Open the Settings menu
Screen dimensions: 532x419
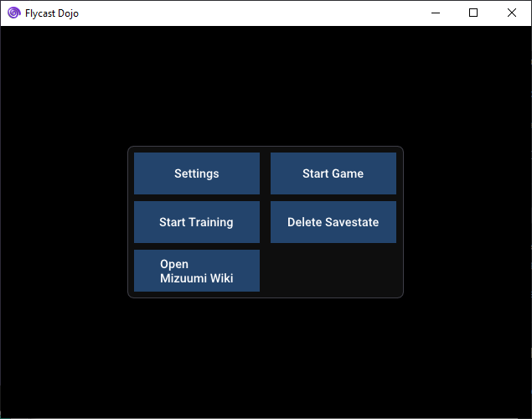(x=197, y=173)
